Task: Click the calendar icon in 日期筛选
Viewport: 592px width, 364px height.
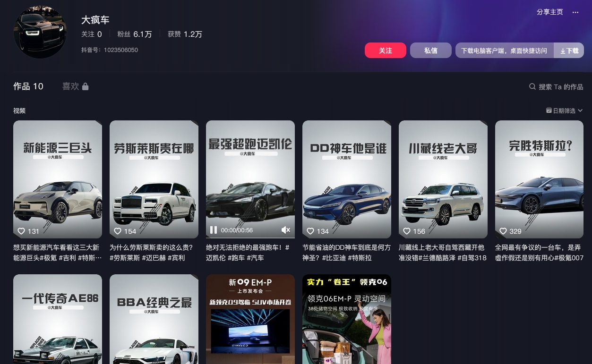Action: (549, 110)
